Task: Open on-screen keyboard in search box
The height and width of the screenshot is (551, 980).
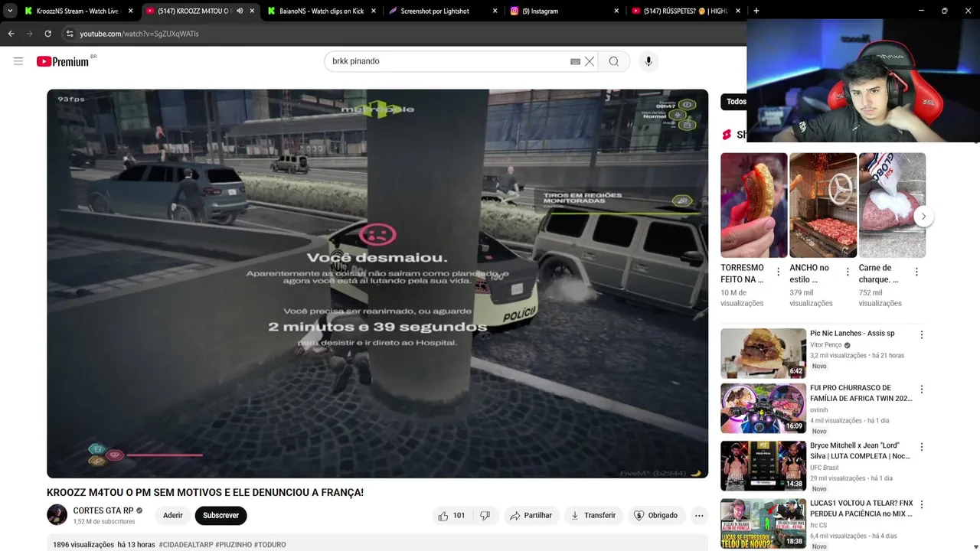Action: click(x=575, y=61)
